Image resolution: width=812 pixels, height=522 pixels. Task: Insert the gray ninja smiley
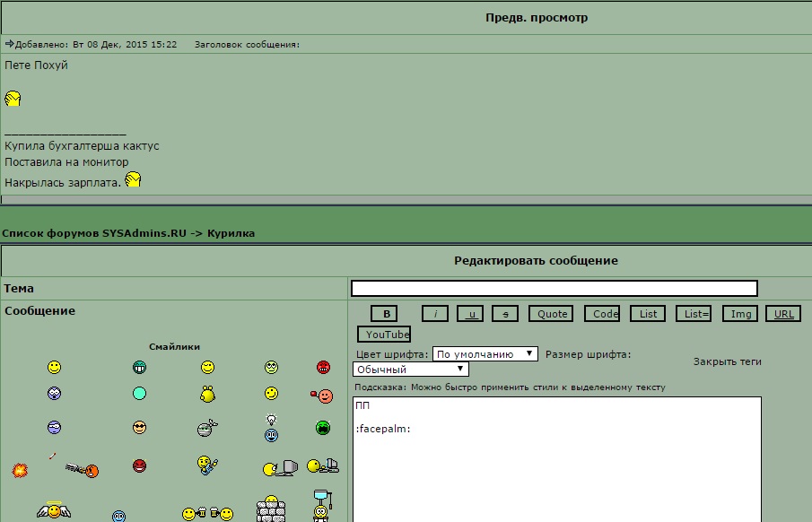tap(207, 428)
